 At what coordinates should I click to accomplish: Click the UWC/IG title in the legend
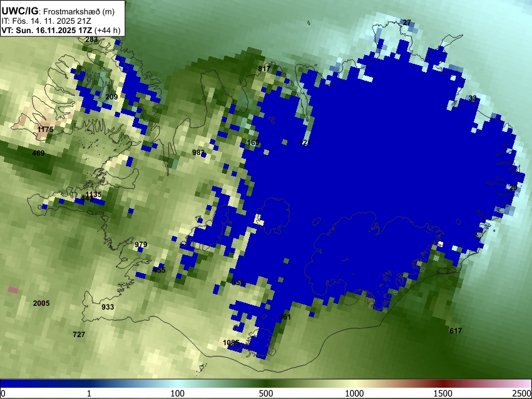(x=19, y=11)
